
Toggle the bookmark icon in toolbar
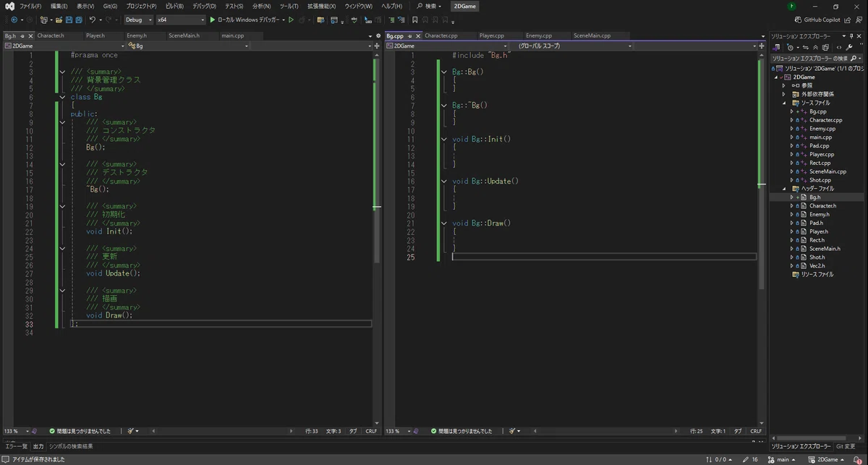(x=414, y=20)
